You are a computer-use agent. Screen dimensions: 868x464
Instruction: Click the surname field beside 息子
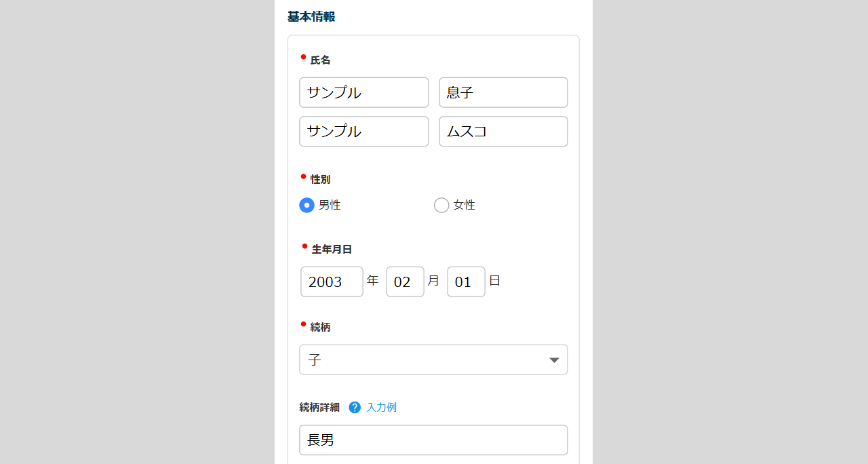(363, 92)
